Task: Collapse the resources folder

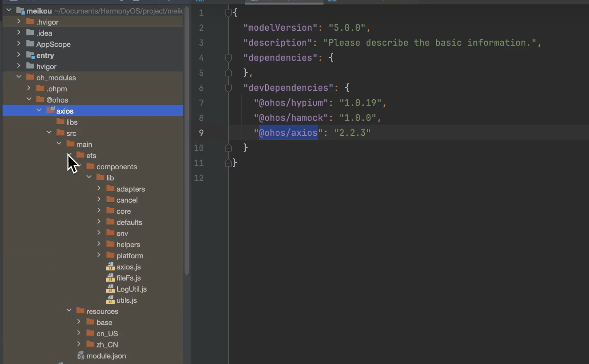Action: (69, 311)
